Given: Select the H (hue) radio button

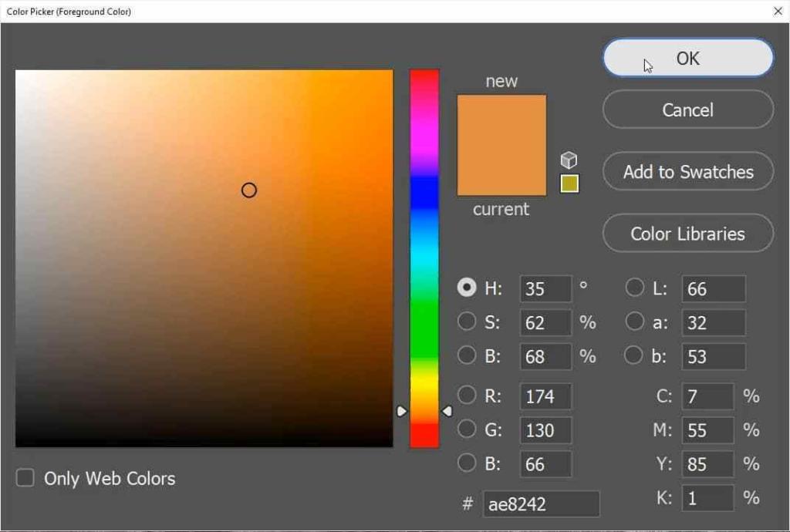Looking at the screenshot, I should (467, 287).
